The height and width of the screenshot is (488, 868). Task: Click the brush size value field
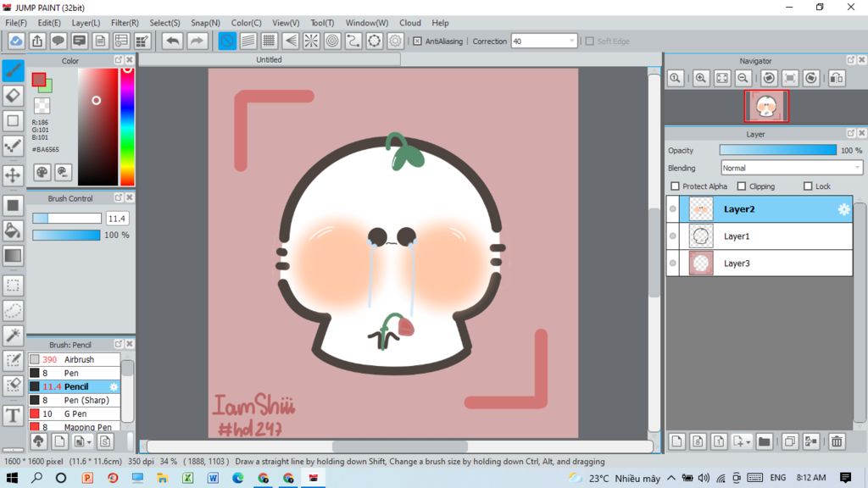117,219
